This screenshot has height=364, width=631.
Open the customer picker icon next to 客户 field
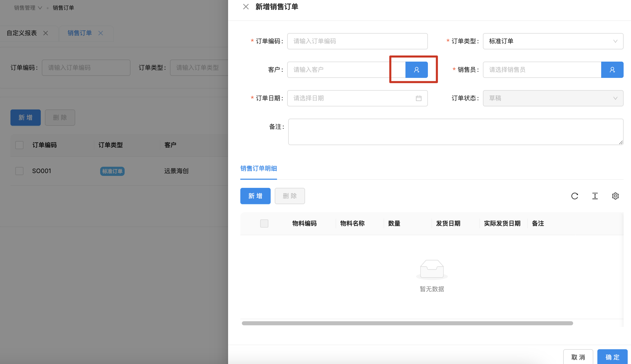[417, 69]
